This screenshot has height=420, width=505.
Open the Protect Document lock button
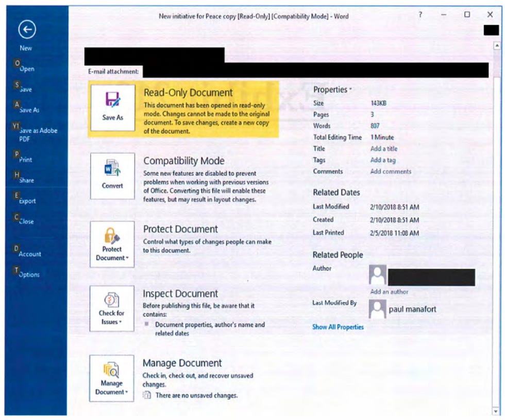112,244
